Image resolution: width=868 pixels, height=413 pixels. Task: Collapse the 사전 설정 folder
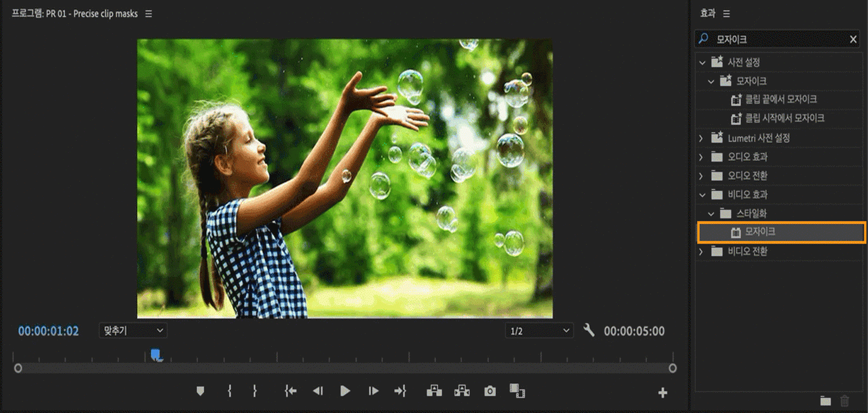(702, 62)
